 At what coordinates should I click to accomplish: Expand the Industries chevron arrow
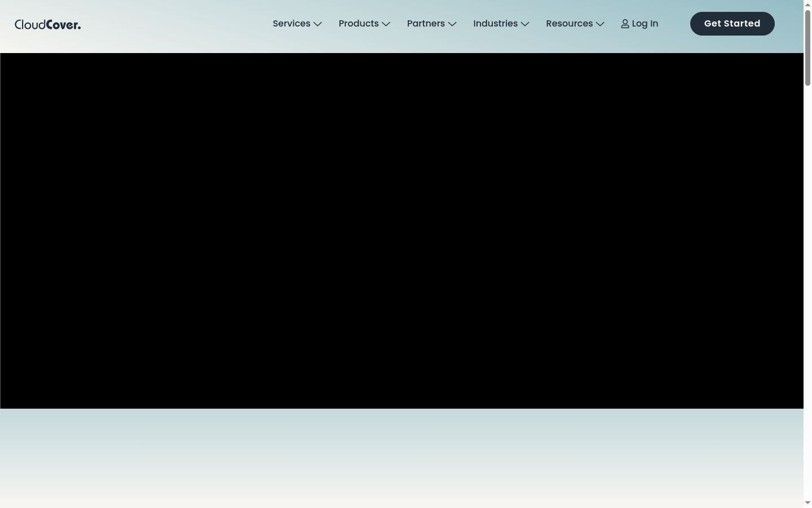point(525,24)
